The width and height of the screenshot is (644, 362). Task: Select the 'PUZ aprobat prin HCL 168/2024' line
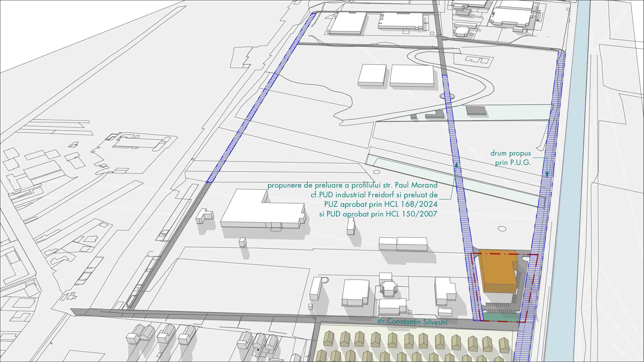coord(381,204)
